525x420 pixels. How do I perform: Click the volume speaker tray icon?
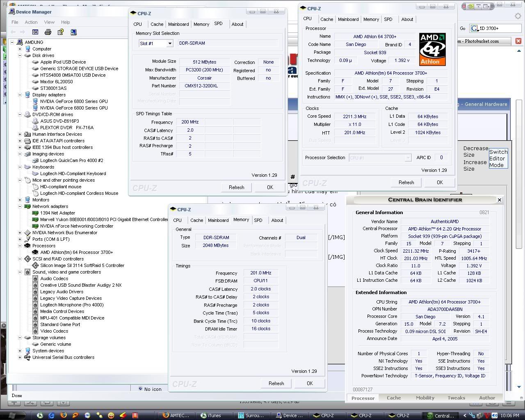click(494, 415)
